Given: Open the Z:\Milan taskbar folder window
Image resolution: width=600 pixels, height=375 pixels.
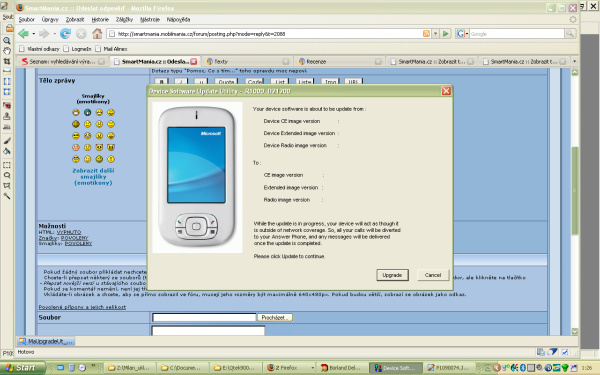Looking at the screenshot, I should [x=129, y=368].
